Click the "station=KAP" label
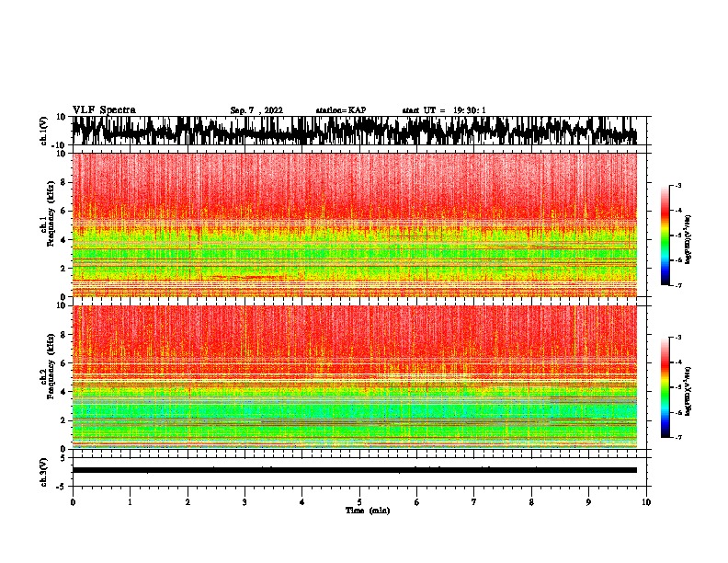Viewport: 728px width, 563px height. (x=341, y=110)
